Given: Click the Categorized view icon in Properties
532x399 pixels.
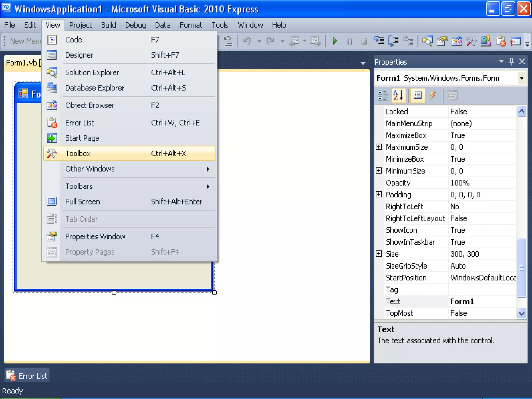Looking at the screenshot, I should click(x=383, y=95).
